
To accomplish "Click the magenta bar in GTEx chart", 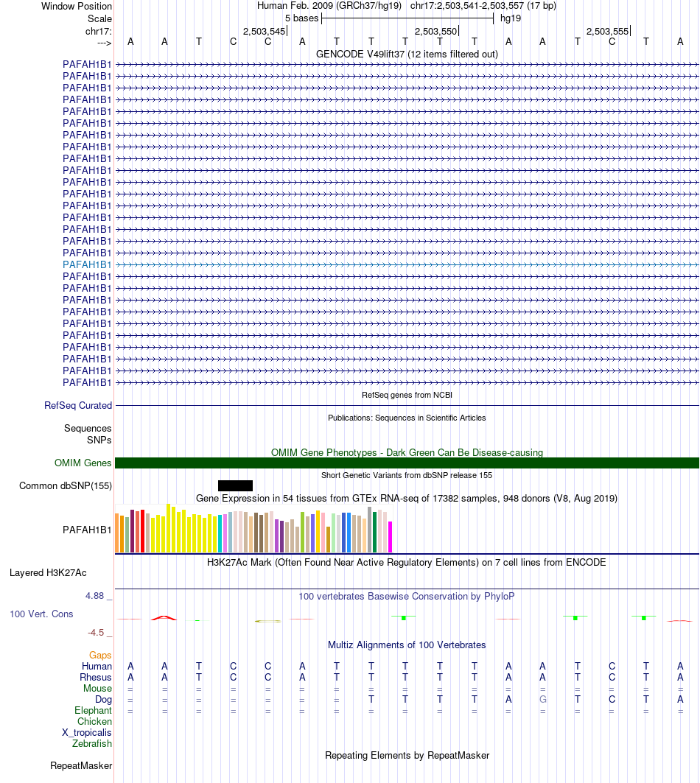I will (391, 537).
